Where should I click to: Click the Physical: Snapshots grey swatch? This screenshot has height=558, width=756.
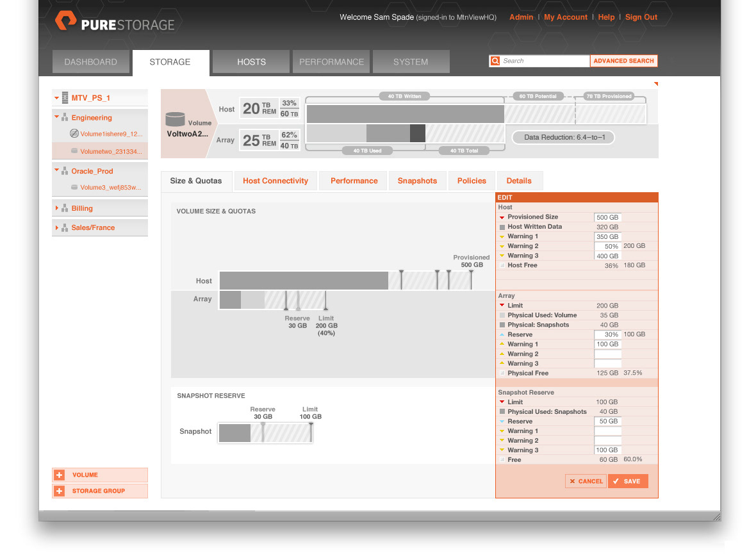click(x=502, y=325)
